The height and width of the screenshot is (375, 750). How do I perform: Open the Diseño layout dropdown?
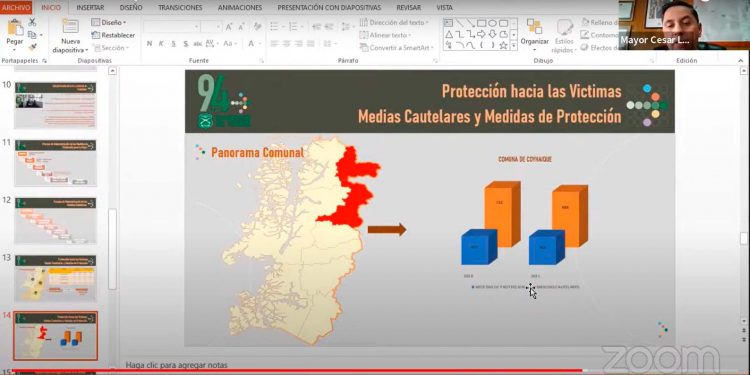[x=109, y=22]
